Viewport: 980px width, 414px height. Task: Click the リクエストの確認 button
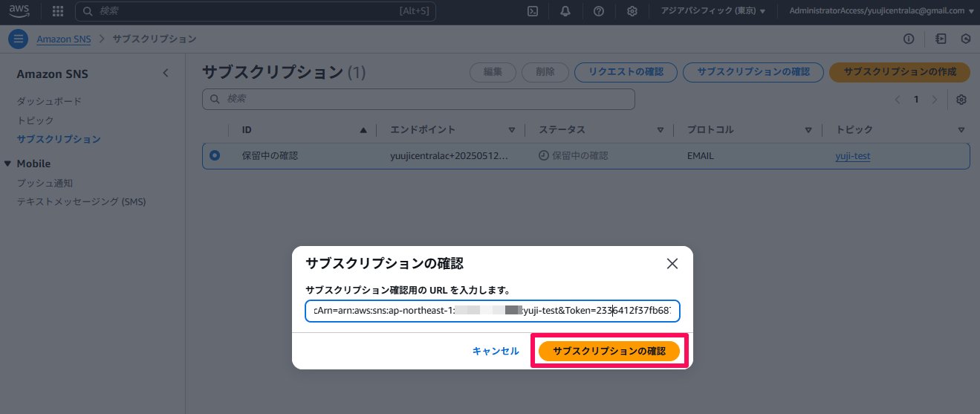(x=626, y=72)
